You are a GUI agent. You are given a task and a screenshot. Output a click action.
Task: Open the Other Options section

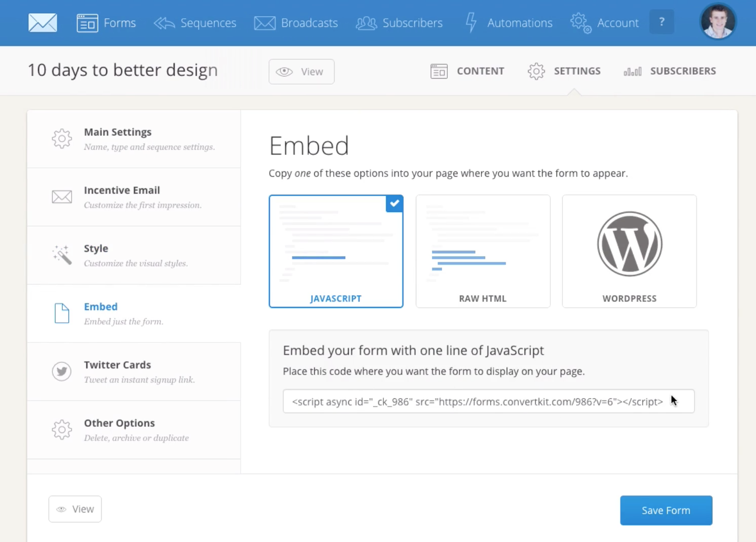(x=134, y=430)
